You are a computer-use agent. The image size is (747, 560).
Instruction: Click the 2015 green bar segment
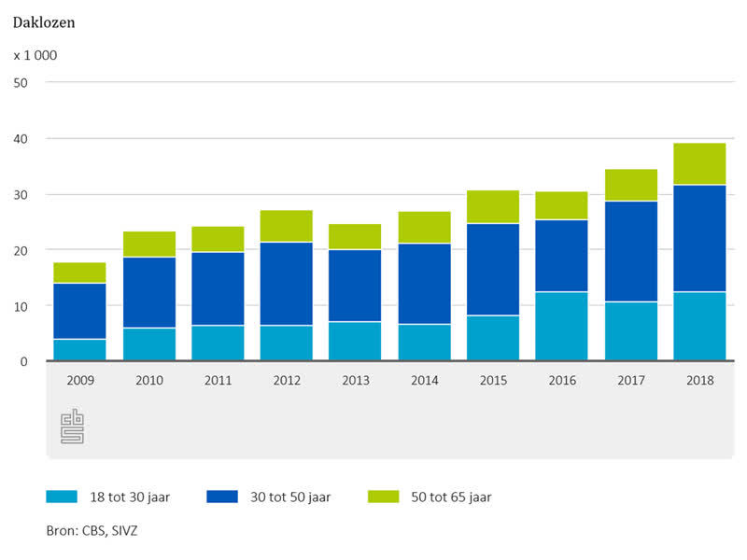492,206
